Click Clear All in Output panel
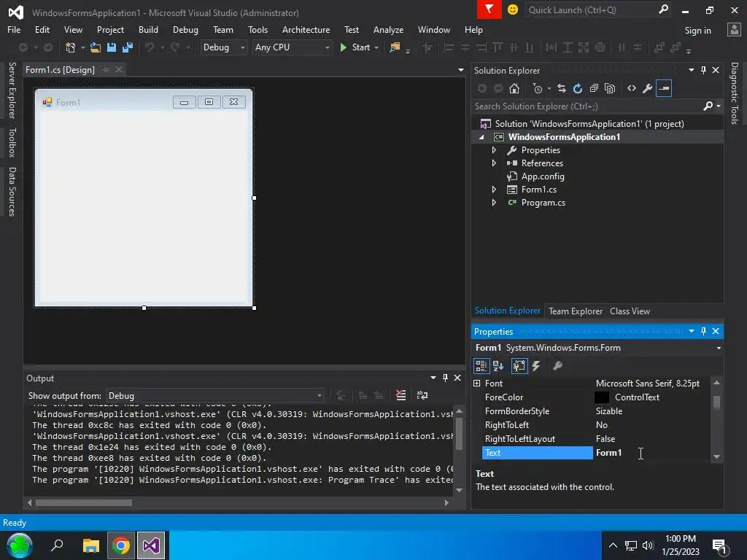747x560 pixels. [401, 395]
